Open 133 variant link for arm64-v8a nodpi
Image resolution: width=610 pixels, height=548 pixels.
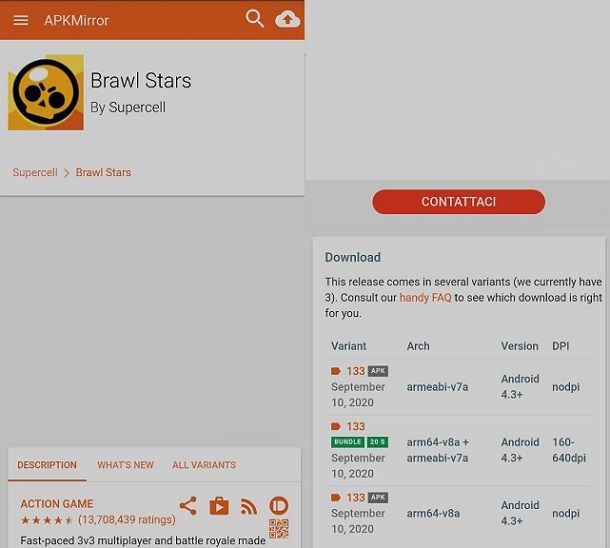coord(356,497)
